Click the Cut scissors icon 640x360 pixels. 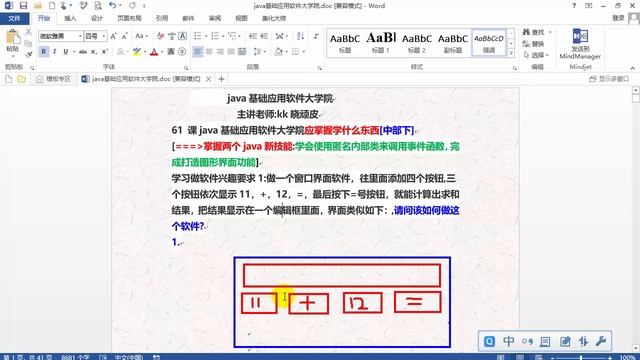28,32
